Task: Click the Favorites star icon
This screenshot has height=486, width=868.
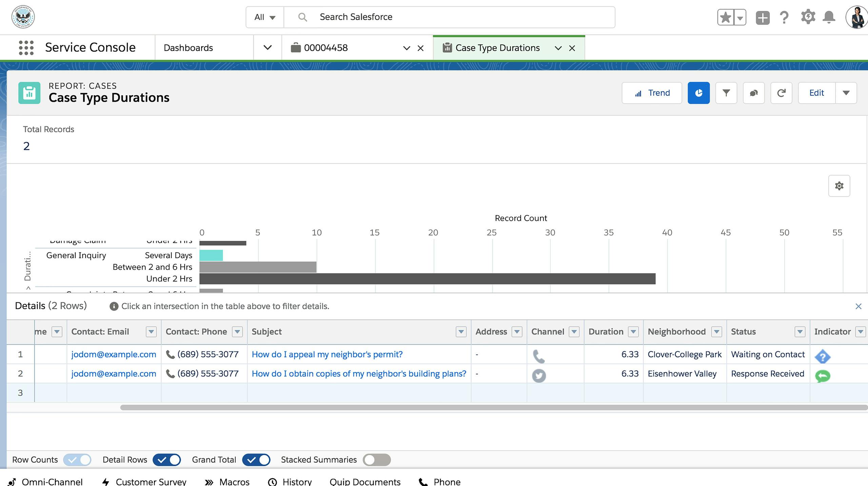Action: 725,17
